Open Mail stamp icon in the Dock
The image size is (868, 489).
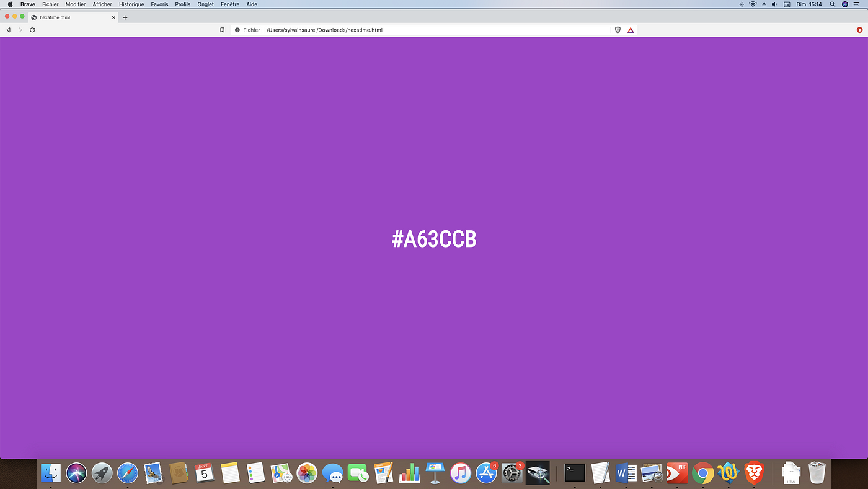click(153, 473)
